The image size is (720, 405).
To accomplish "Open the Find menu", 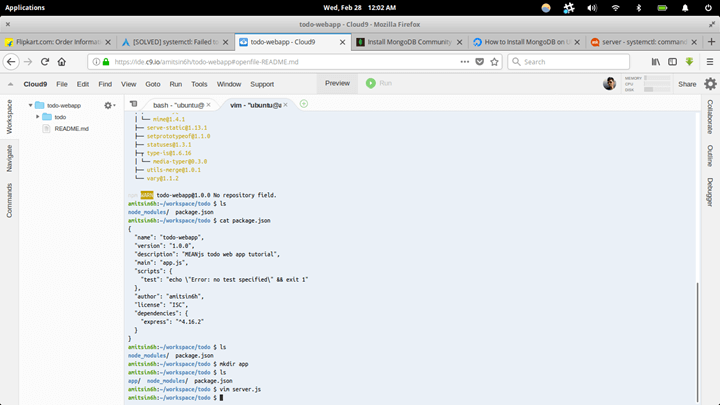I will pyautogui.click(x=105, y=84).
